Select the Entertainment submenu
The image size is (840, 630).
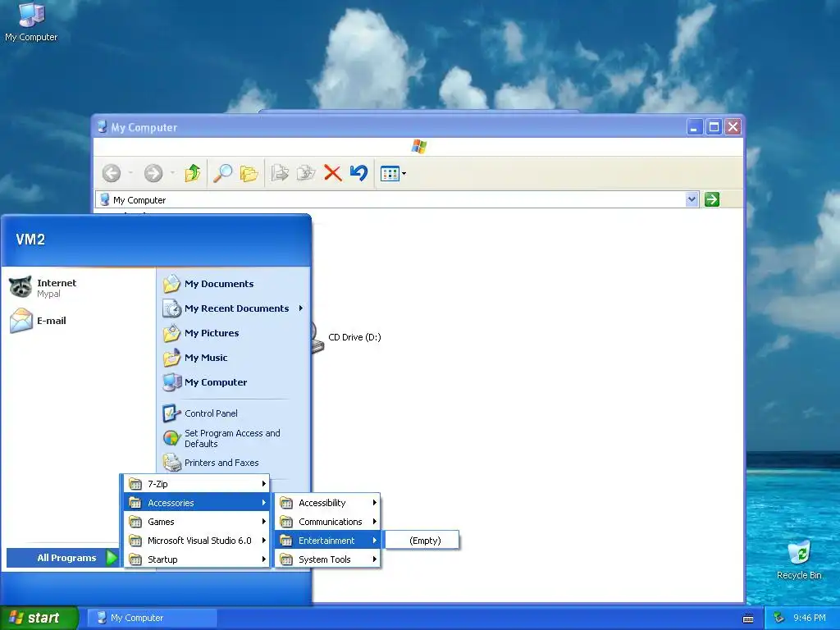tap(327, 541)
